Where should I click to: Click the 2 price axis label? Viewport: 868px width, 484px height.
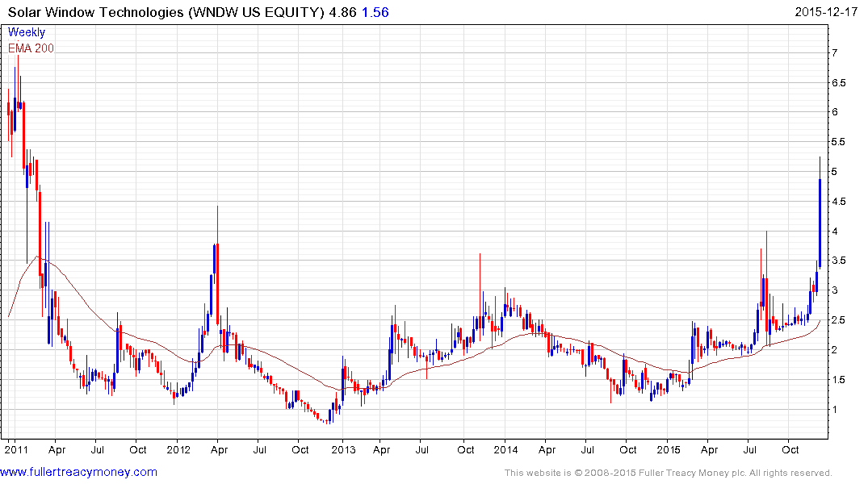tap(834, 350)
